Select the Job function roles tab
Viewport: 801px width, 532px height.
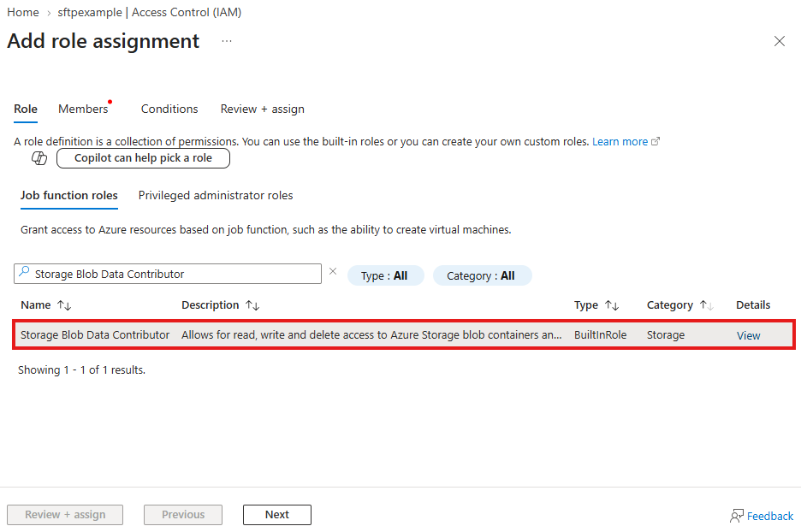pyautogui.click(x=69, y=196)
